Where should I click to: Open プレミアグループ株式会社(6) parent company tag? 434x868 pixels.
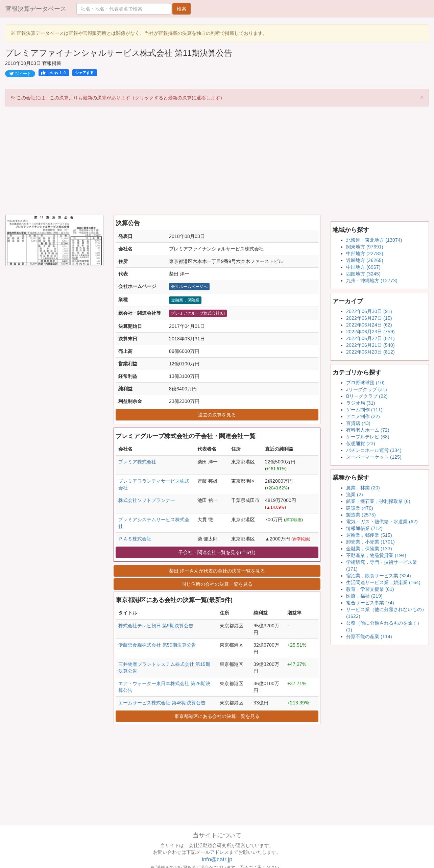(198, 313)
